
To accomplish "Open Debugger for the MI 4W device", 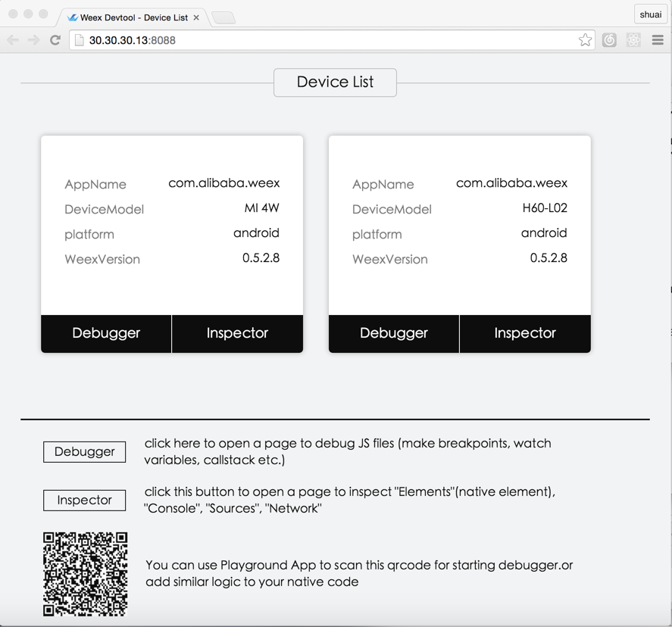I will tap(106, 333).
